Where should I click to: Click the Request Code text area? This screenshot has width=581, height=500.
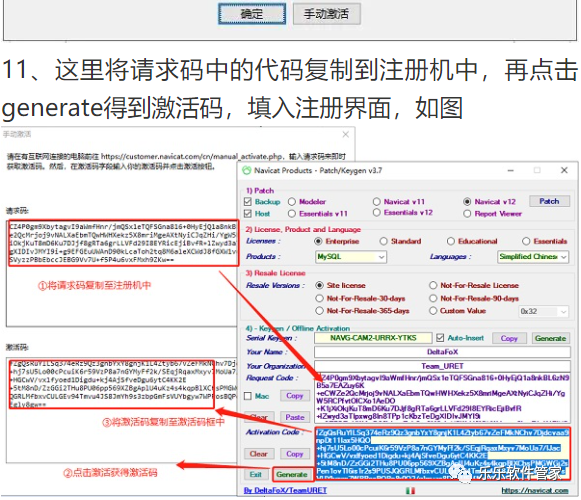click(442, 398)
